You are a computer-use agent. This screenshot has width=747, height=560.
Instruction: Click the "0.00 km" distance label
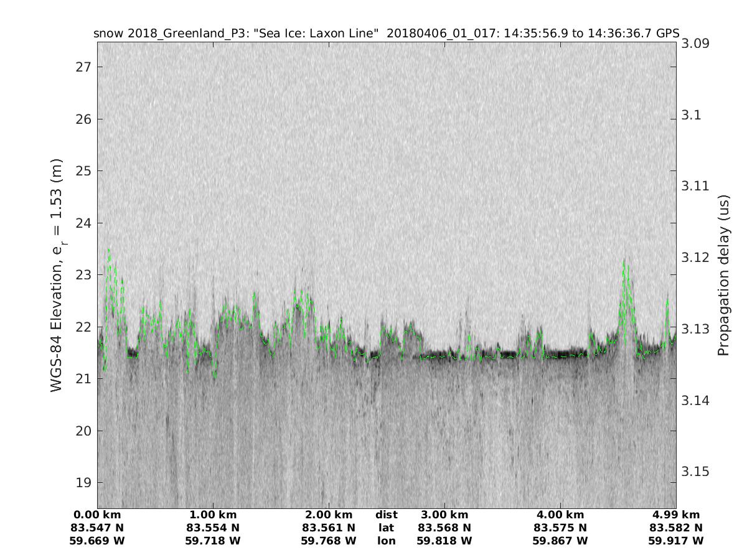98,515
